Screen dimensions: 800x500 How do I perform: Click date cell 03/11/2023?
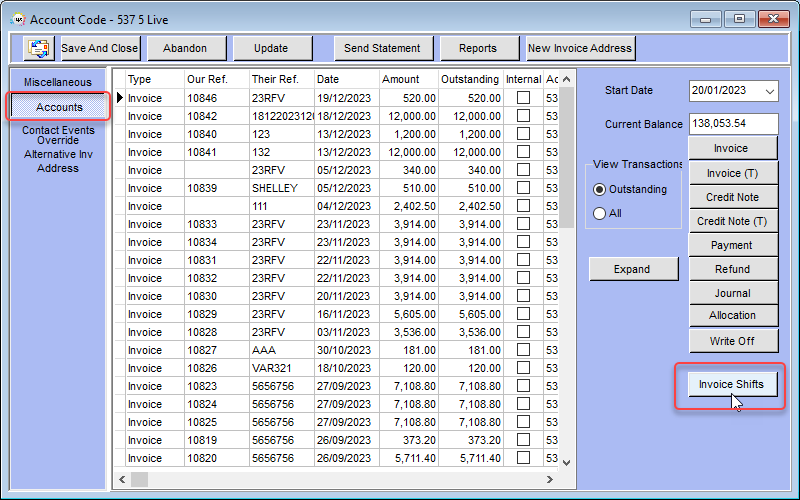coord(347,332)
